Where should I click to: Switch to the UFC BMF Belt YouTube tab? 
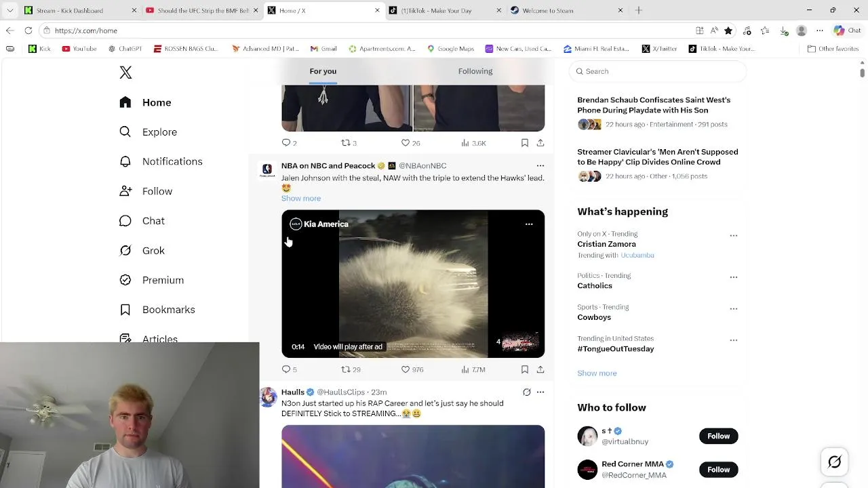coord(201,10)
